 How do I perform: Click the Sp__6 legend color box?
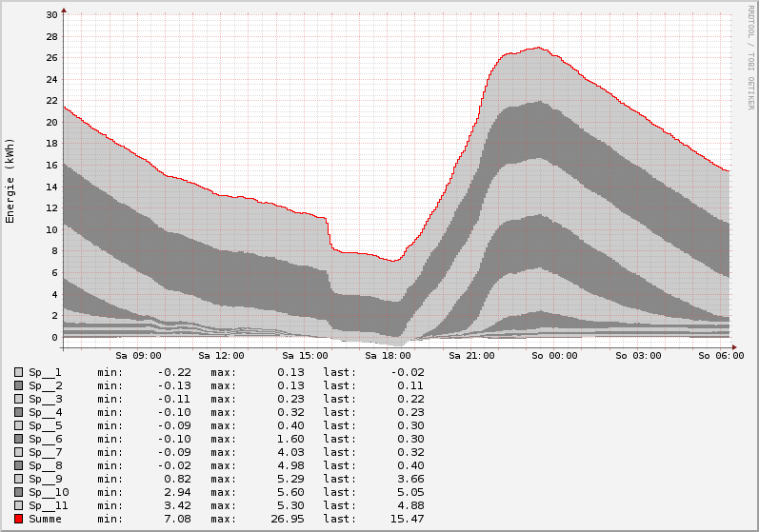click(19, 439)
